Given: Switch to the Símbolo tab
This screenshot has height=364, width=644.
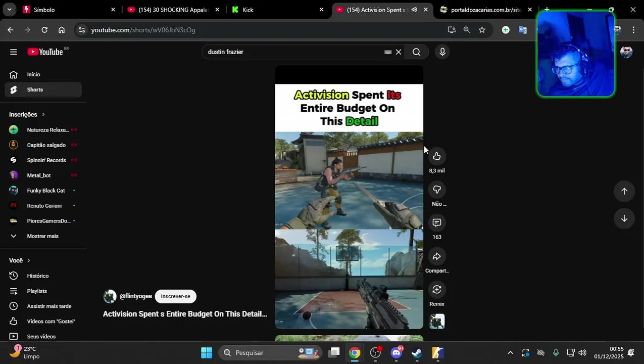Looking at the screenshot, I should coord(69,10).
